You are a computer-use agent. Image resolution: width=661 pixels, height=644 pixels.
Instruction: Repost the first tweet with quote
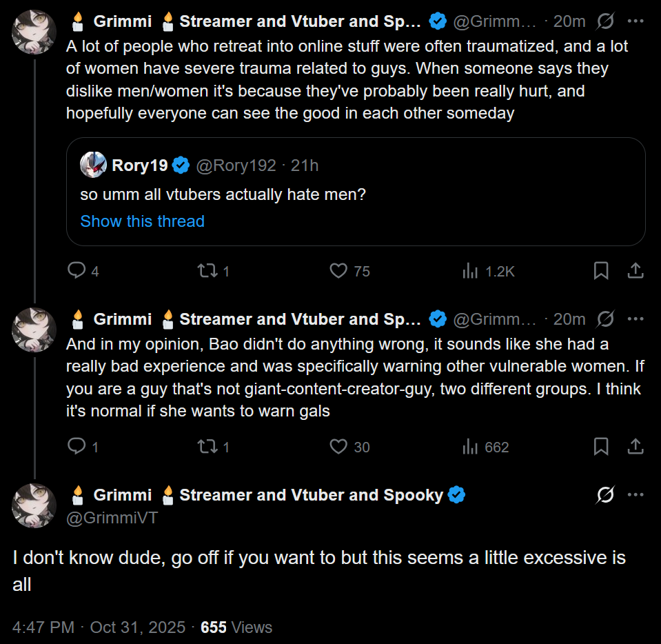pos(206,271)
